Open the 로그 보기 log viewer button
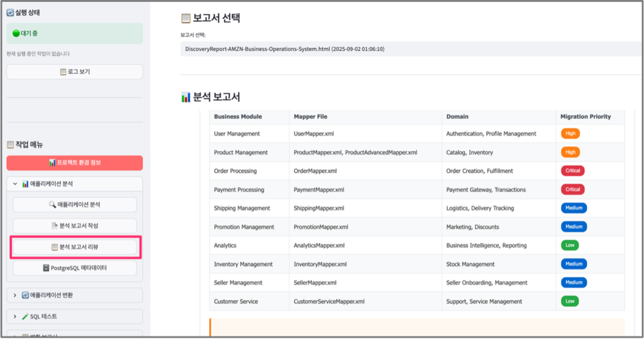The height and width of the screenshot is (340, 644). (x=74, y=72)
